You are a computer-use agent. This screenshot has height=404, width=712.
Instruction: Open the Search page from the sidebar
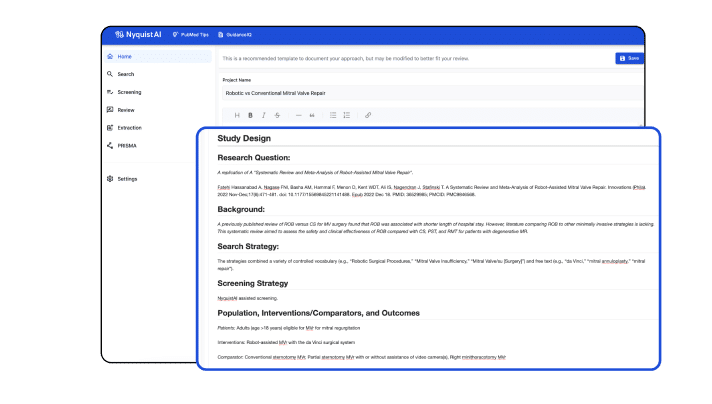pos(125,74)
